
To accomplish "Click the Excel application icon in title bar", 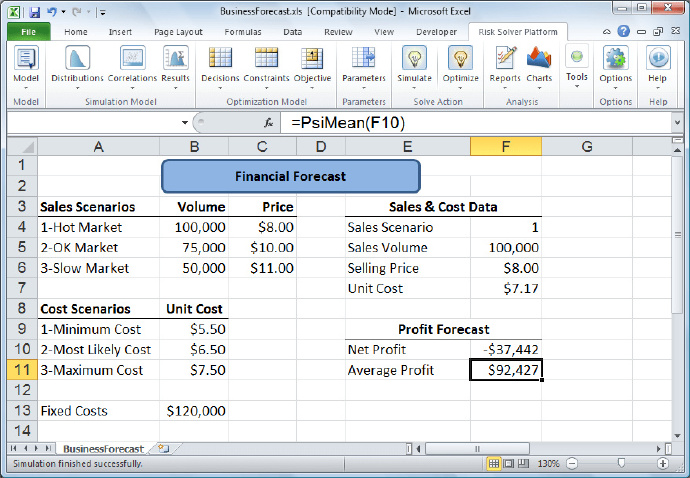I will (15, 12).
